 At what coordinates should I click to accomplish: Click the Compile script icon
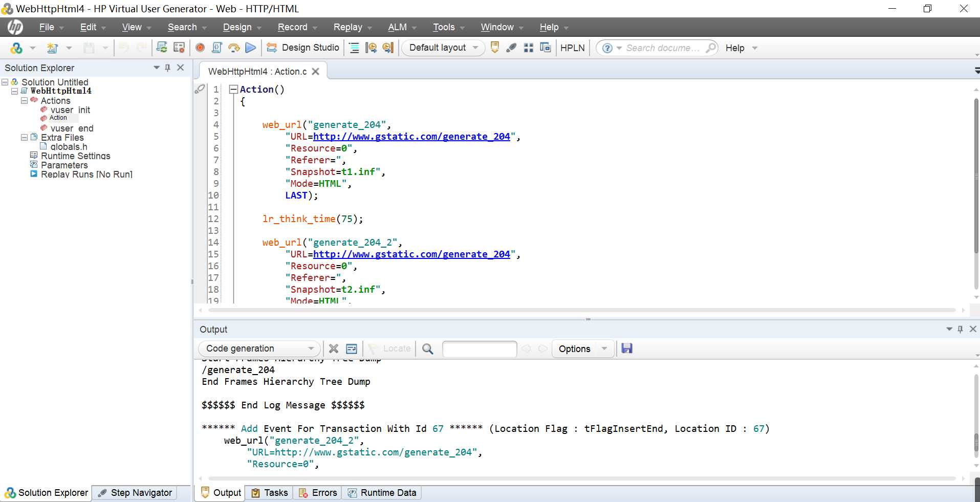[x=216, y=48]
